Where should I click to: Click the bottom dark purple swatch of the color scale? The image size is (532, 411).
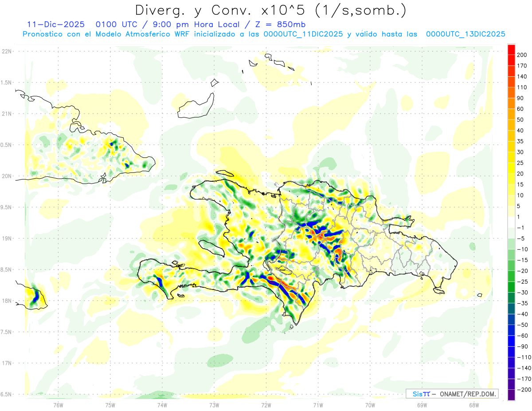511,395
